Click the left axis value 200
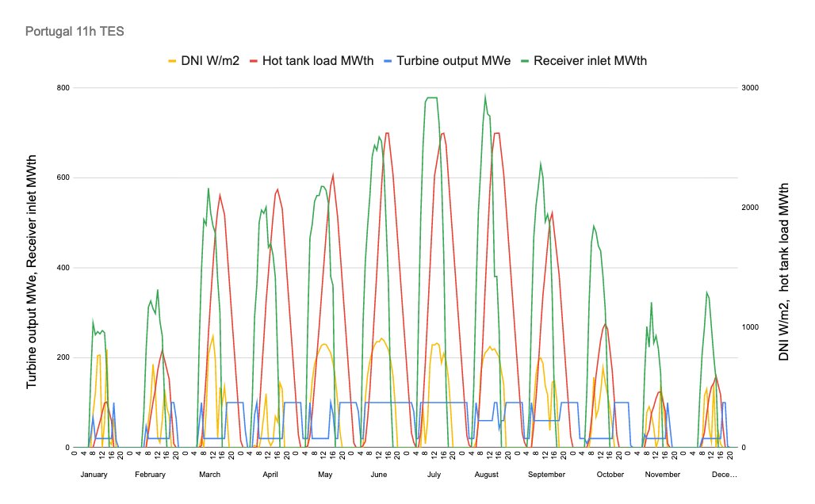Image resolution: width=815 pixels, height=504 pixels. (63, 357)
